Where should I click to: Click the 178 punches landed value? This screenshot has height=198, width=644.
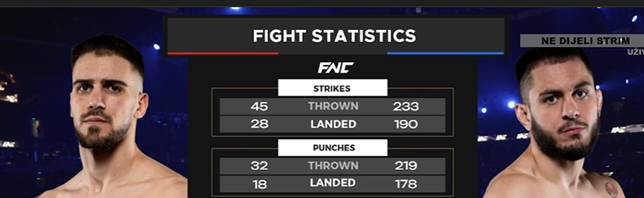[x=405, y=184]
